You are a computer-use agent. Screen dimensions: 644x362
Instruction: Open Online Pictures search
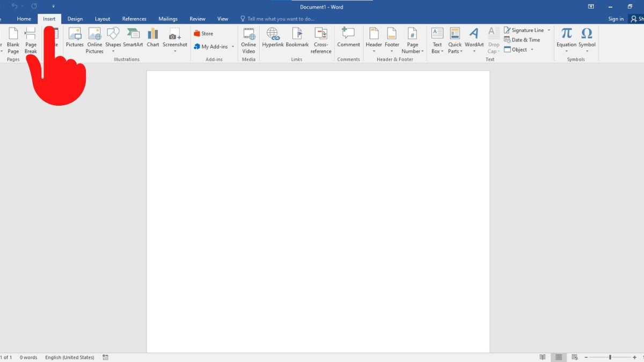[94, 40]
